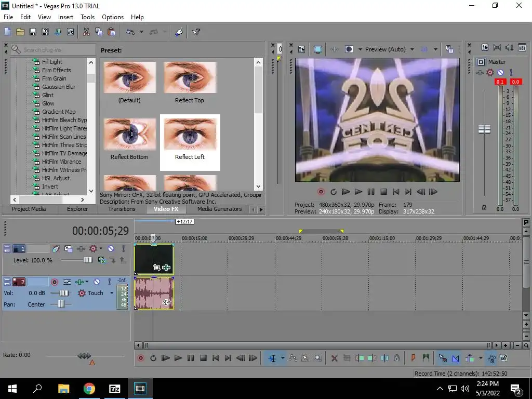
Task: Click Go to End in timeline transport
Action: click(228, 358)
